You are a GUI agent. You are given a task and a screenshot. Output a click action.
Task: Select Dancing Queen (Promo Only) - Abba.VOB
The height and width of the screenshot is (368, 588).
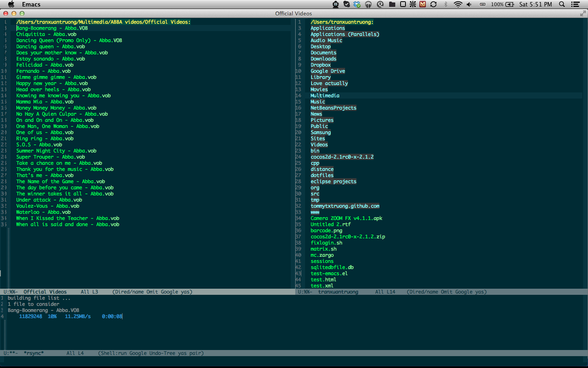click(x=69, y=40)
